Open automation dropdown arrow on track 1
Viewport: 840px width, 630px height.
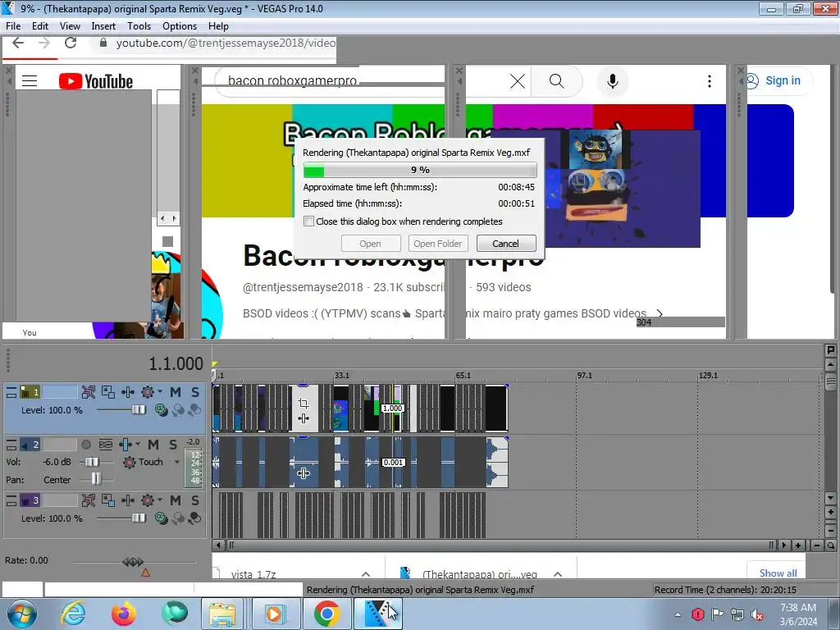pos(160,391)
